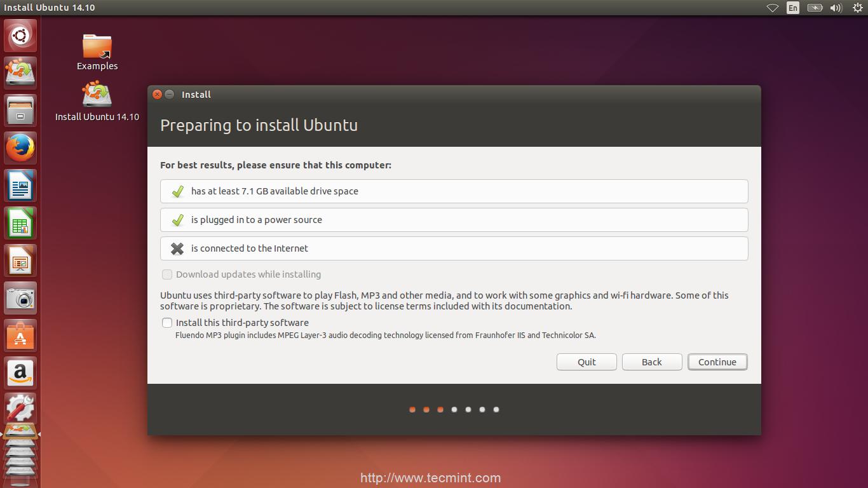Enable Install this third-party software checkbox
Viewport: 868px width, 488px height.
167,323
